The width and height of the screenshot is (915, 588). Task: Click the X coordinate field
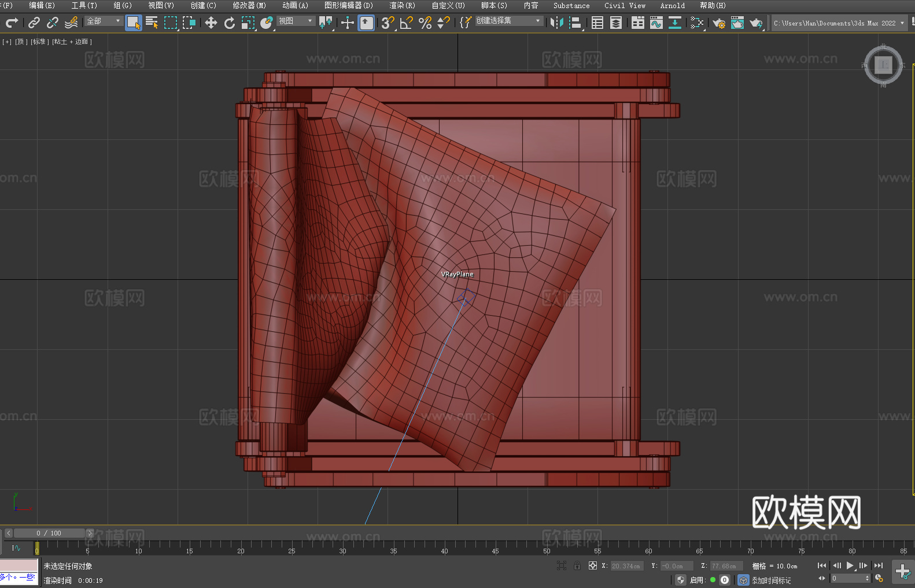627,566
